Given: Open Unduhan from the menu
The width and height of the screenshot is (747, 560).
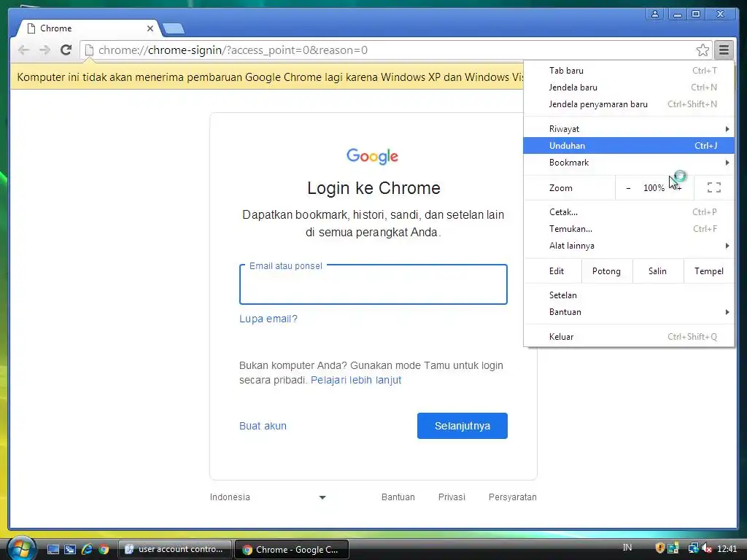Looking at the screenshot, I should [629, 146].
